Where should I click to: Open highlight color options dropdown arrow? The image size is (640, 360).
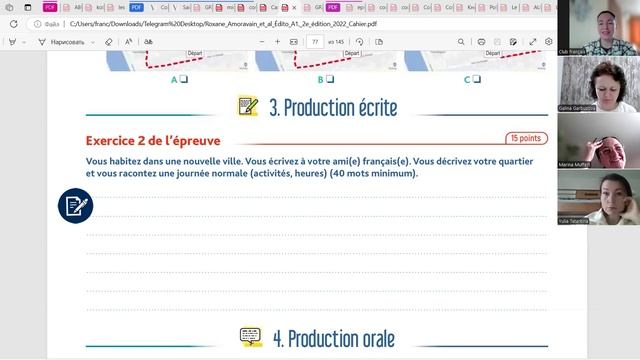(24, 42)
